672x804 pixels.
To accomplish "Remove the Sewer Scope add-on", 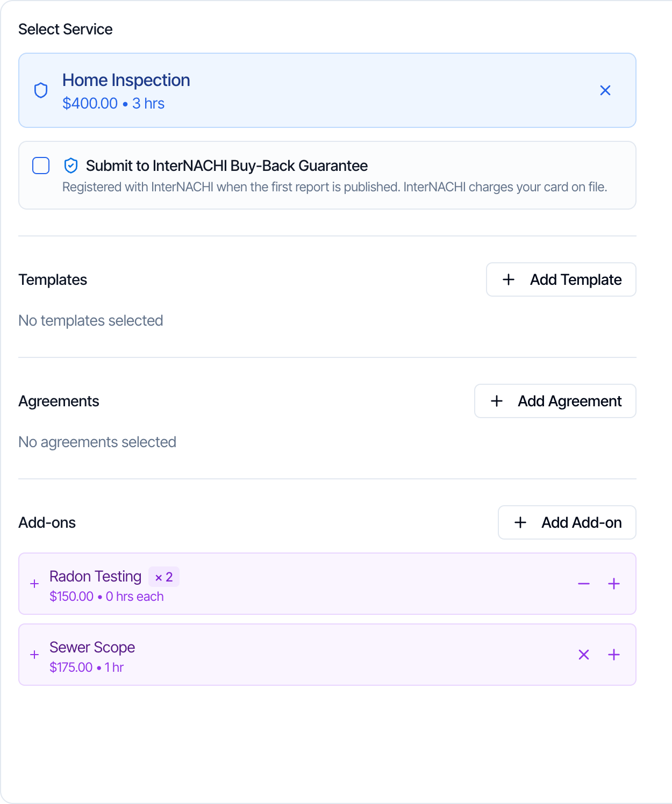I will pos(584,655).
